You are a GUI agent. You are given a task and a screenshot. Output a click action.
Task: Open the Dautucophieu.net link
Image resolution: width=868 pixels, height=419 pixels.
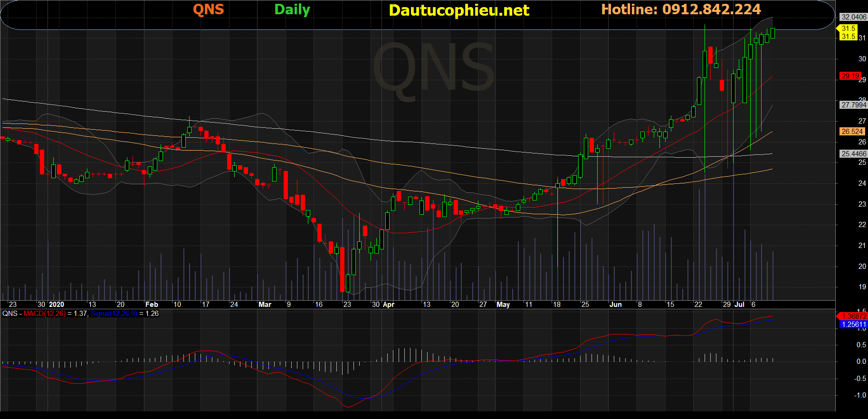[x=459, y=10]
